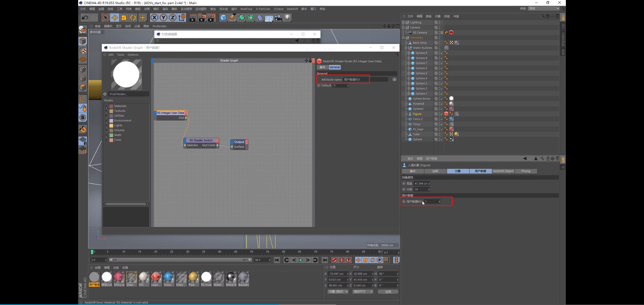Activate the Scale tool in the top toolbar
This screenshot has width=644, height=305.
tap(124, 18)
